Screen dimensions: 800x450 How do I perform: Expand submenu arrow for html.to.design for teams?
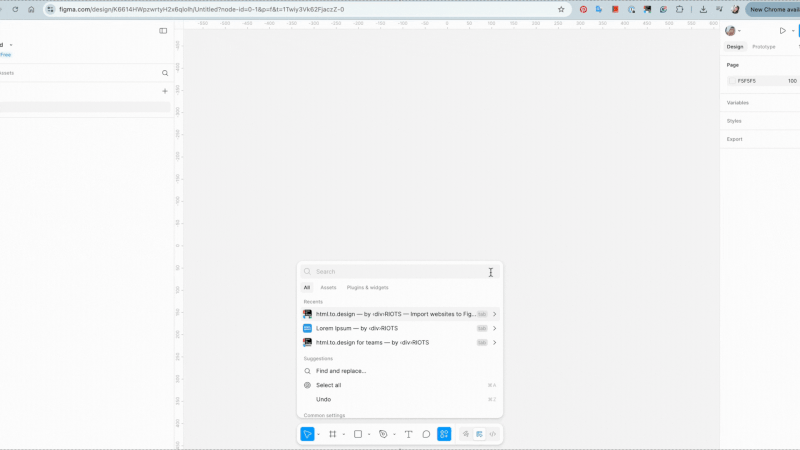click(x=494, y=343)
